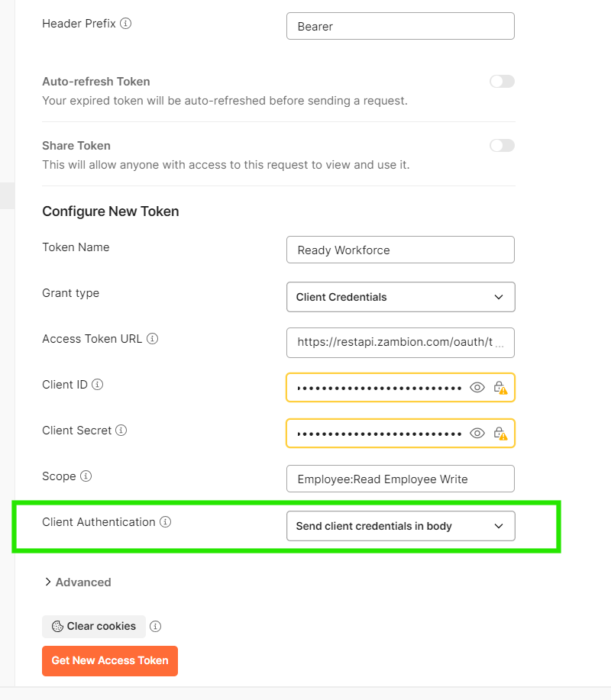Click info icon beside Access Token URL
This screenshot has width=611, height=700.
(x=152, y=339)
